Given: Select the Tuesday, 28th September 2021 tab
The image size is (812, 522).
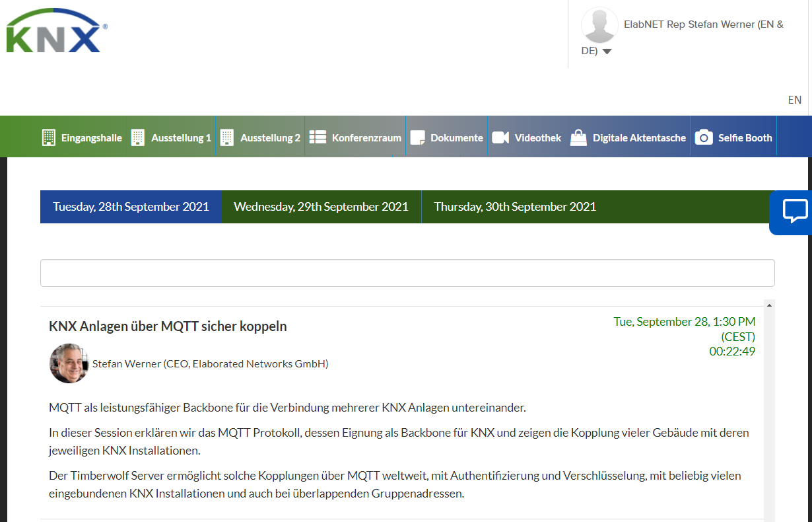Looking at the screenshot, I should tap(131, 207).
